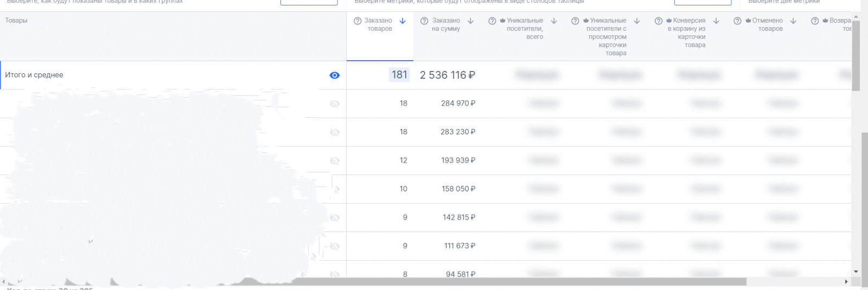The height and width of the screenshot is (290, 868).
Task: Open help for Заказано на сумму column
Action: pos(424,21)
